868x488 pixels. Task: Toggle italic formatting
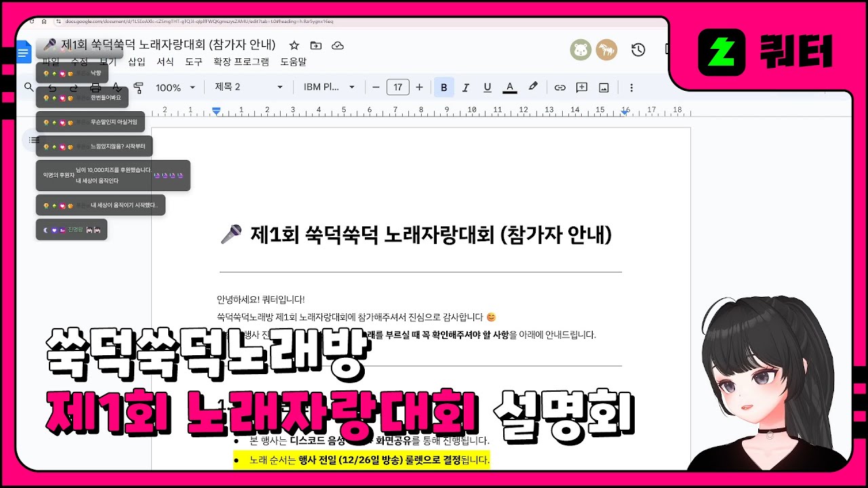click(x=466, y=87)
